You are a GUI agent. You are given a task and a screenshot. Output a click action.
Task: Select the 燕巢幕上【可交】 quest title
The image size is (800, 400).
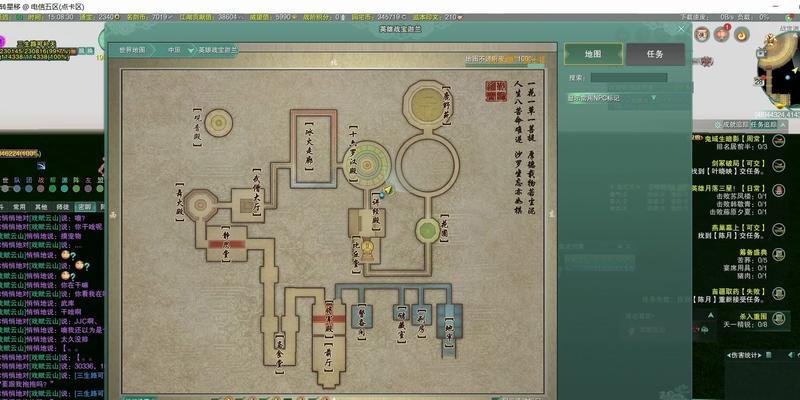pos(739,228)
